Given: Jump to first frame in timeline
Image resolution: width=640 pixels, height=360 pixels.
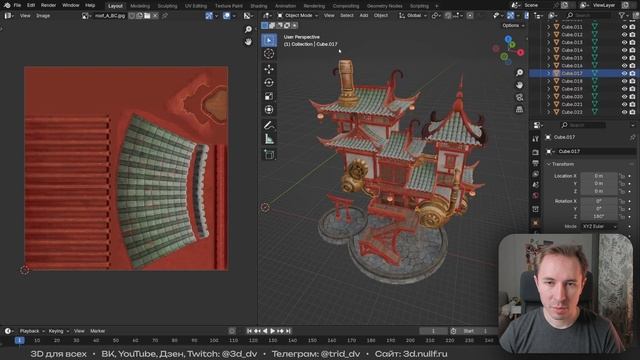Looking at the screenshot, I should click(249, 331).
